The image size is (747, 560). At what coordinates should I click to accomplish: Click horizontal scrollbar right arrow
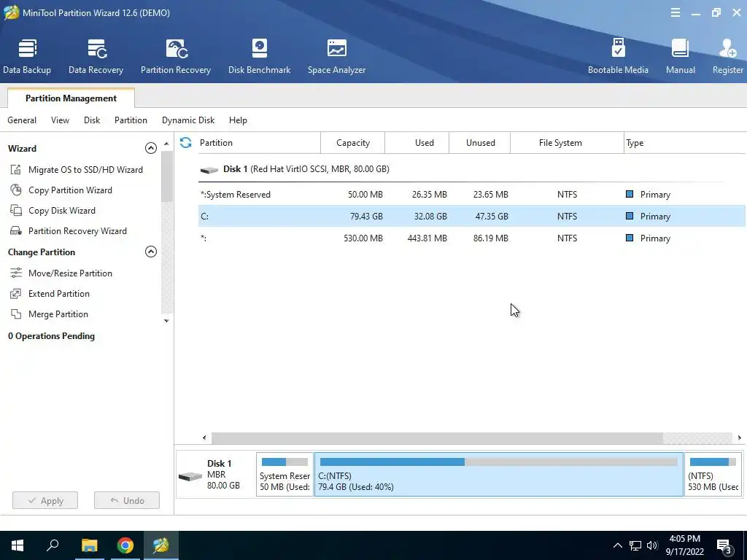(740, 437)
